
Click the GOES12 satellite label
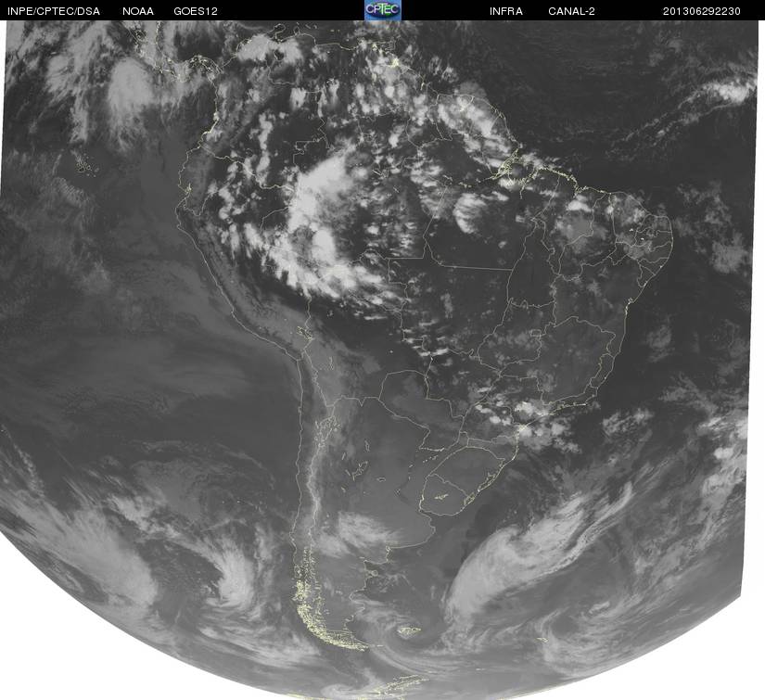[196, 11]
